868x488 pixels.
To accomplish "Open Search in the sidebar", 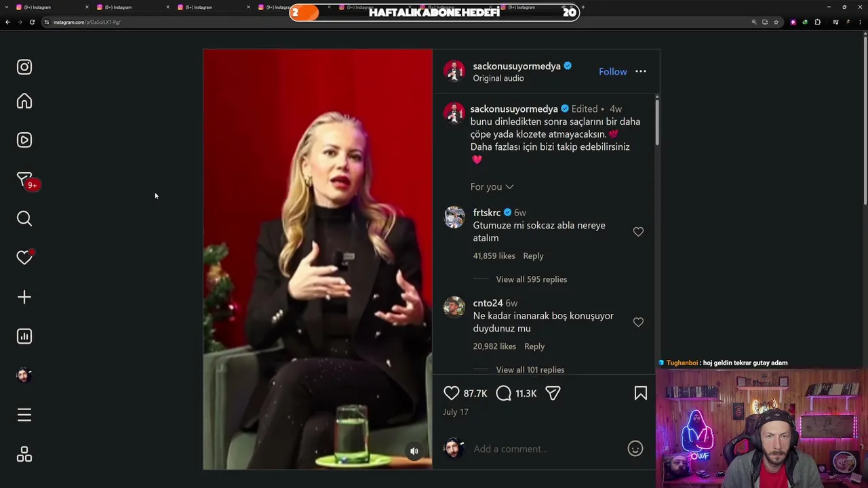I will (x=24, y=218).
